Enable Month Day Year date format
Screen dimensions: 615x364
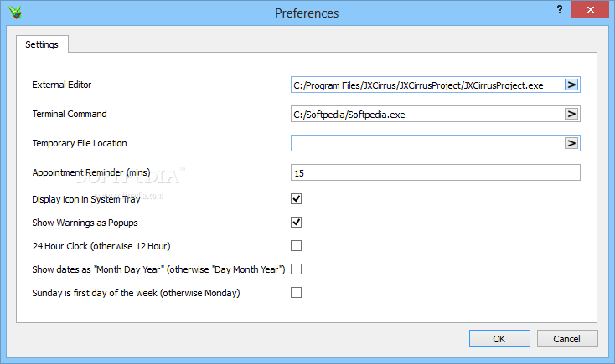coord(296,269)
